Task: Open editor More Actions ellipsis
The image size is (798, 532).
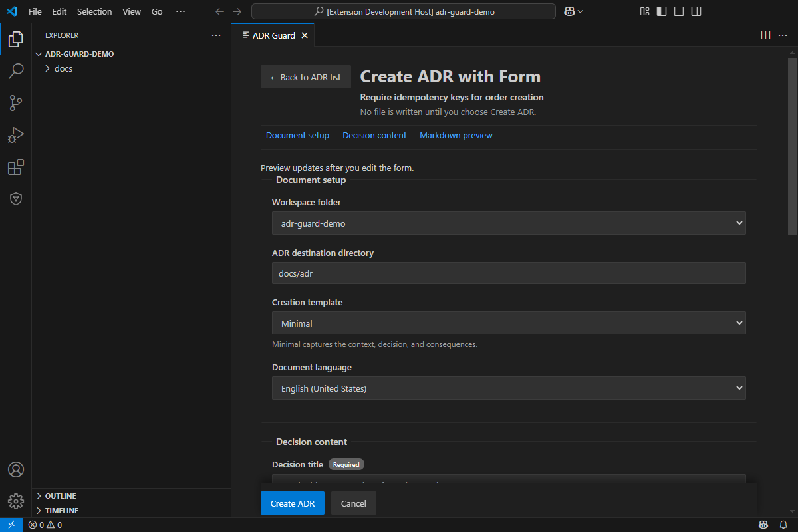Action: (783, 35)
